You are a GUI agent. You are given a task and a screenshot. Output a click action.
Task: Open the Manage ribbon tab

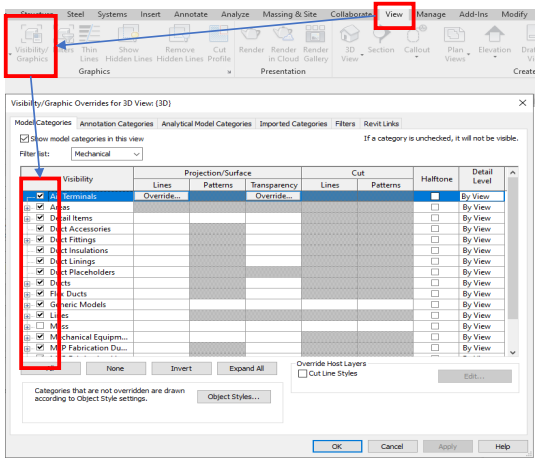tap(431, 14)
